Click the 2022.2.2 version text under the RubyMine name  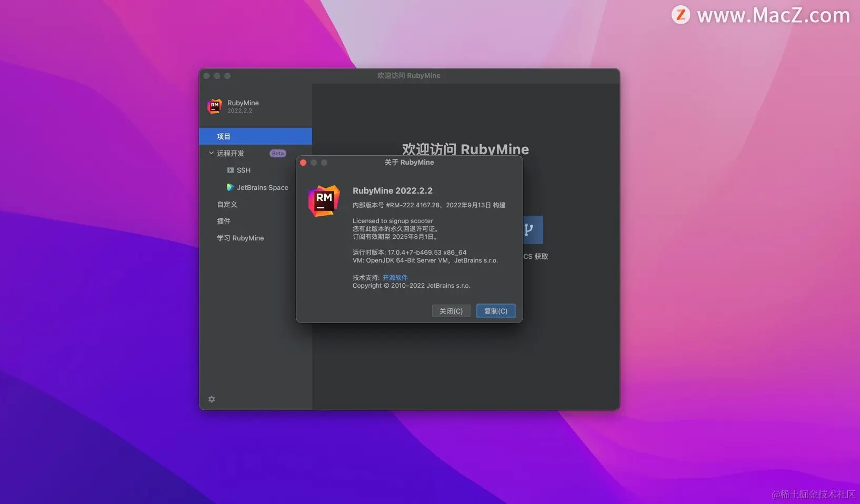239,110
